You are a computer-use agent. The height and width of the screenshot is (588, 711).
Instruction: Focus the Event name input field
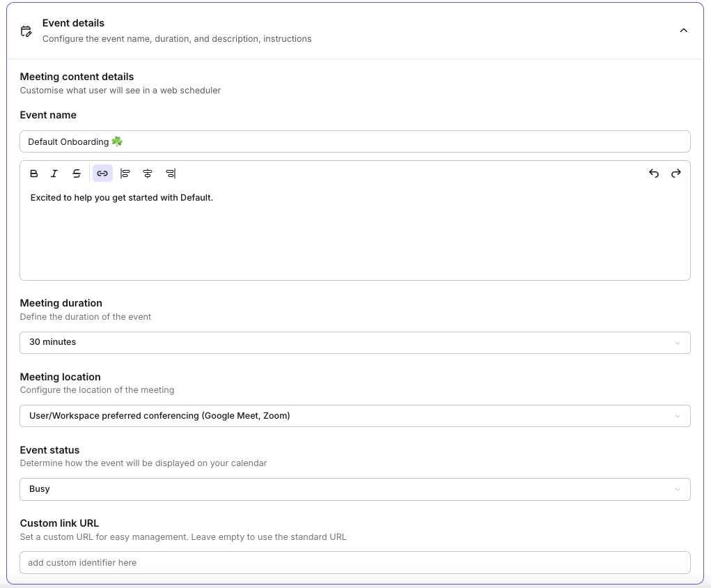355,141
